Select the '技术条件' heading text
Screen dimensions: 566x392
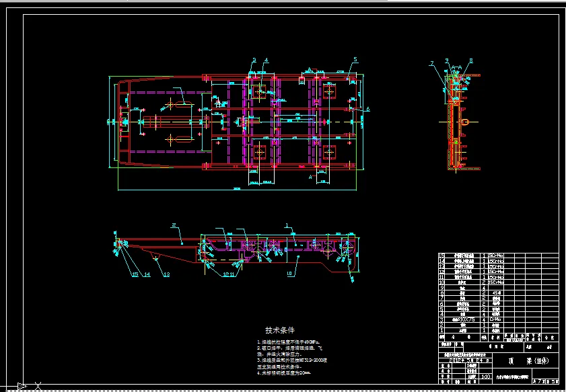pos(280,330)
